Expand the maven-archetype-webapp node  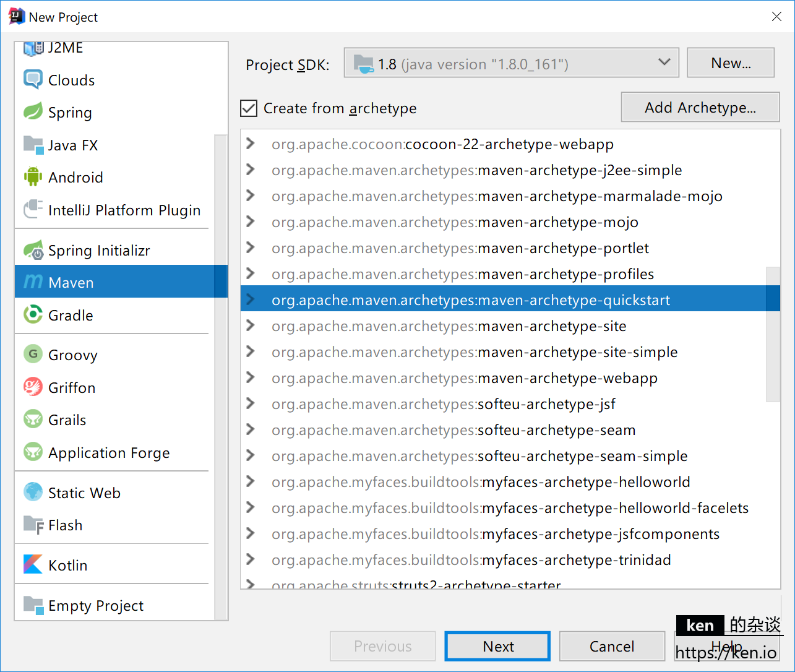pyautogui.click(x=250, y=377)
